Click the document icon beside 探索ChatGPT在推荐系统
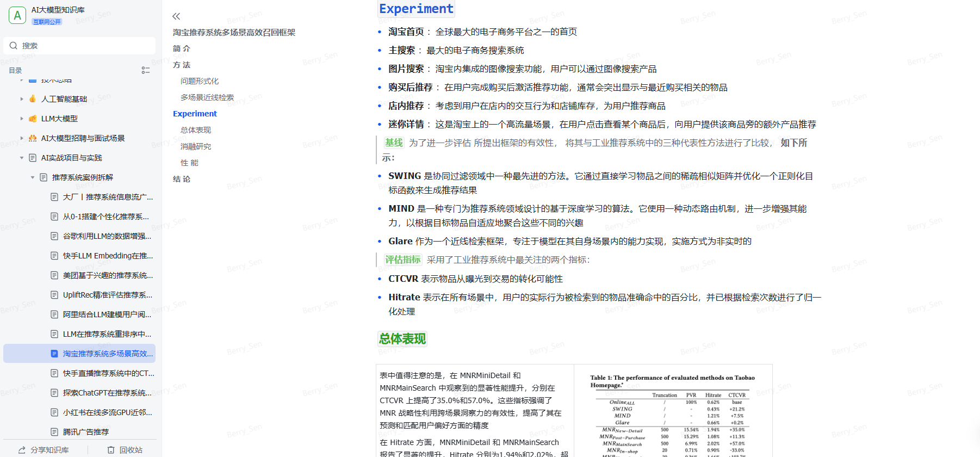Image resolution: width=980 pixels, height=457 pixels. (x=54, y=393)
